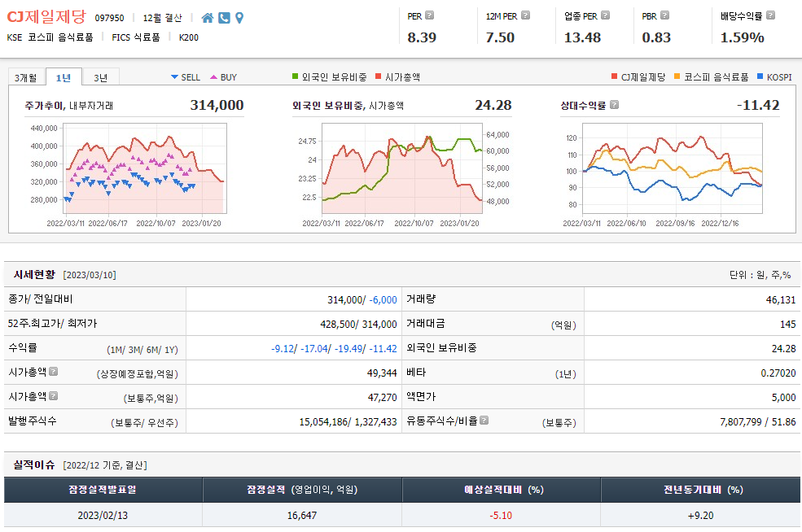Image resolution: width=802 pixels, height=532 pixels.
Task: Click the 12M PER value 7.50
Action: [x=500, y=37]
